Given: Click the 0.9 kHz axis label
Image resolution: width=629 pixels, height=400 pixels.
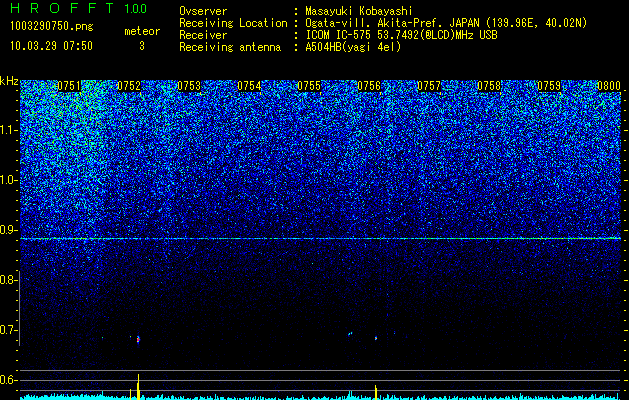Looking at the screenshot, I should 9,230.
